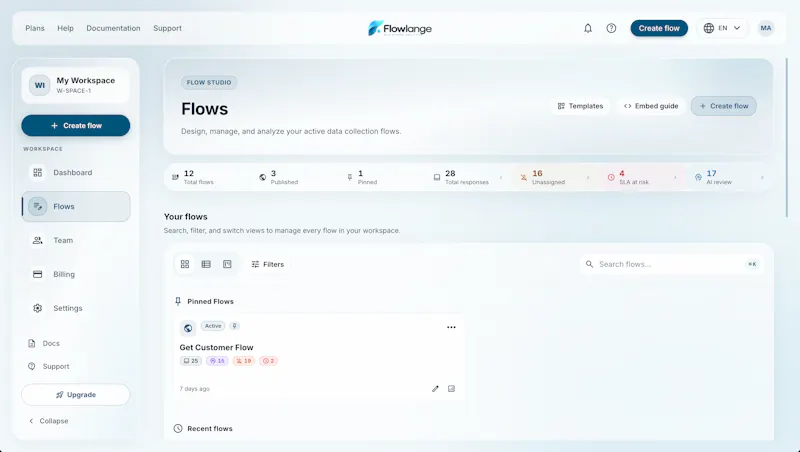Edit Get Customer Flow with pencil icon
800x452 pixels.
[435, 389]
